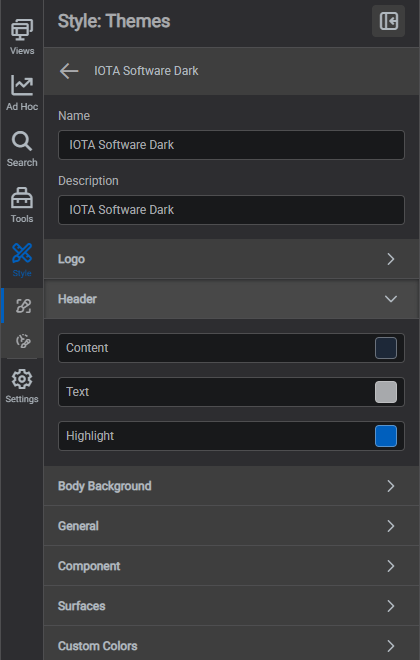Collapse the Header section
This screenshot has height=660, width=420.
(231, 299)
